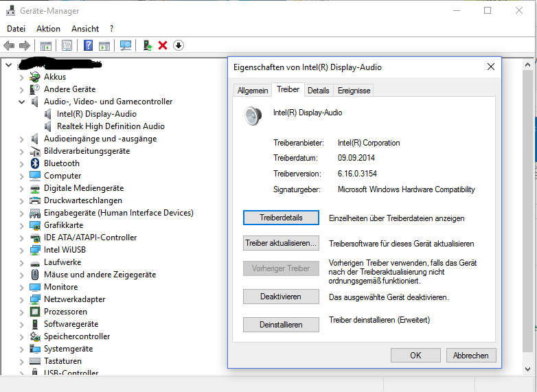Switch to the Details tab
This screenshot has height=392, width=537.
pos(319,91)
